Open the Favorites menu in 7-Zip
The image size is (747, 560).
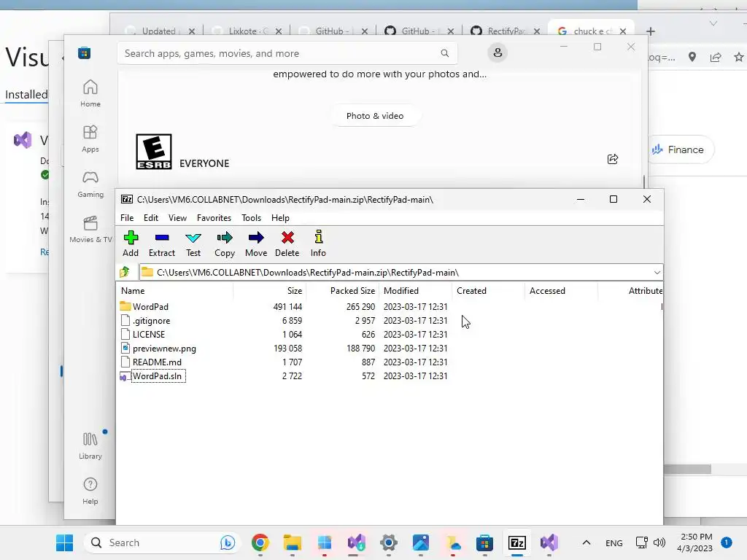coord(214,217)
